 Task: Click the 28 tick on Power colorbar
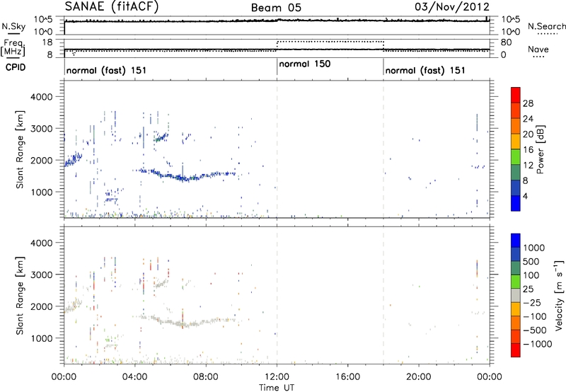tap(528, 103)
